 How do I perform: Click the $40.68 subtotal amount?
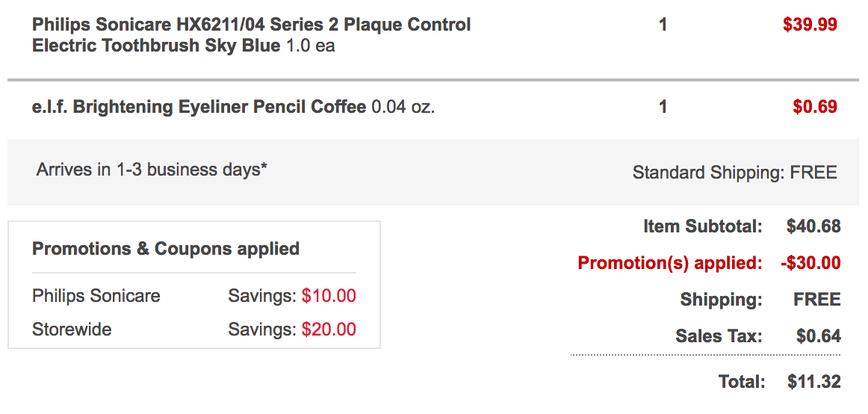[x=813, y=226]
